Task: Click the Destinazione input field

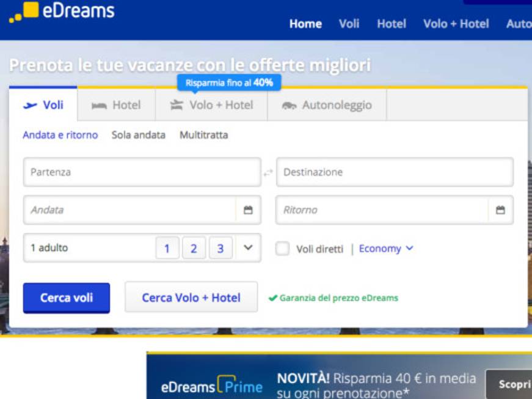Action: (395, 172)
